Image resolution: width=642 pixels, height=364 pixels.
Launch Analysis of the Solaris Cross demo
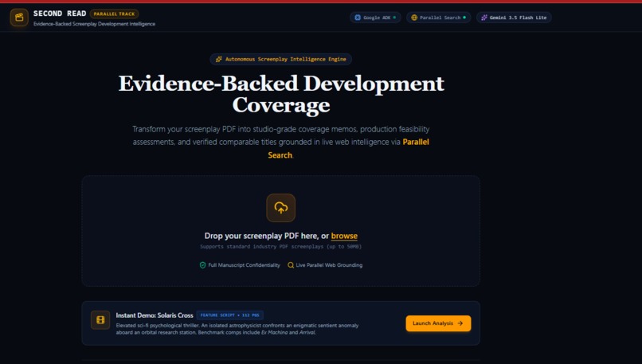click(x=438, y=323)
